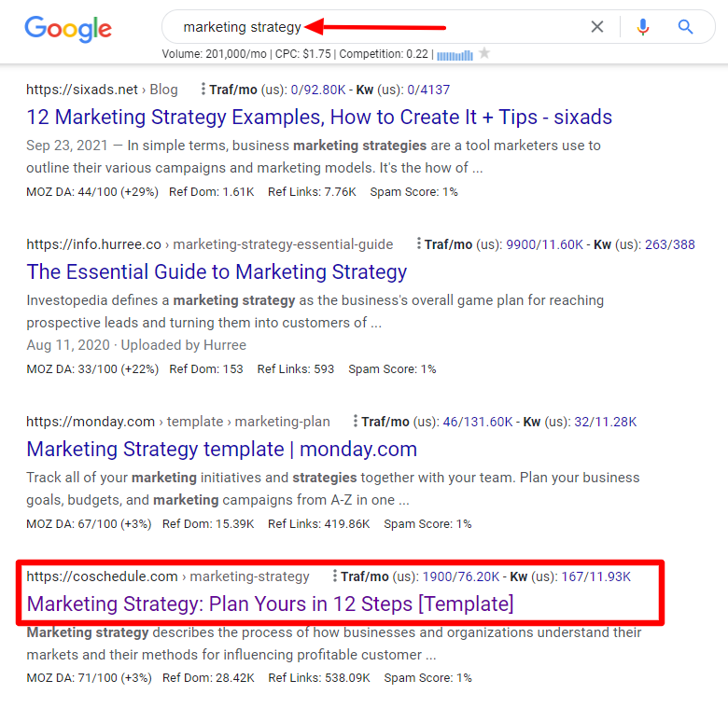Click hurree keyword count 263/388

[x=670, y=244]
